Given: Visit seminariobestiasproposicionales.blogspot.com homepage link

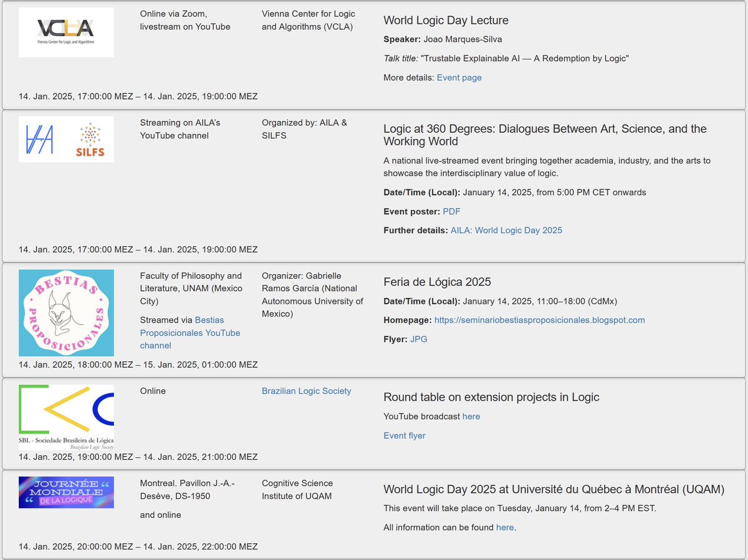Looking at the screenshot, I should tap(539, 320).
